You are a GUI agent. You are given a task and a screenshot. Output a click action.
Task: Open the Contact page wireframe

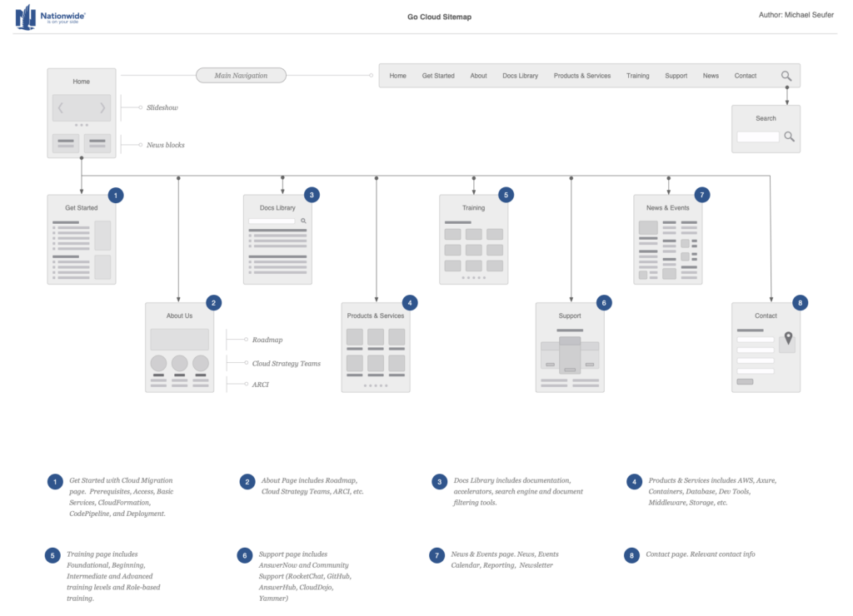(766, 347)
